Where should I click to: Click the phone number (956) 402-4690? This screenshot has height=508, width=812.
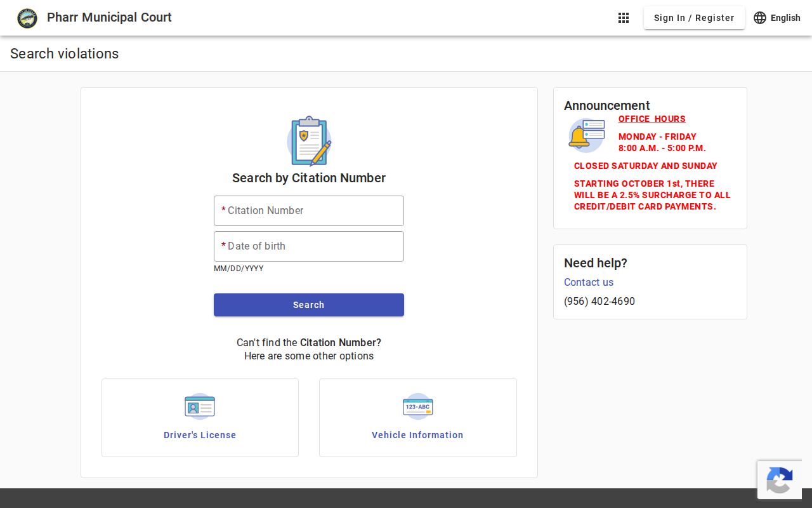(x=599, y=301)
